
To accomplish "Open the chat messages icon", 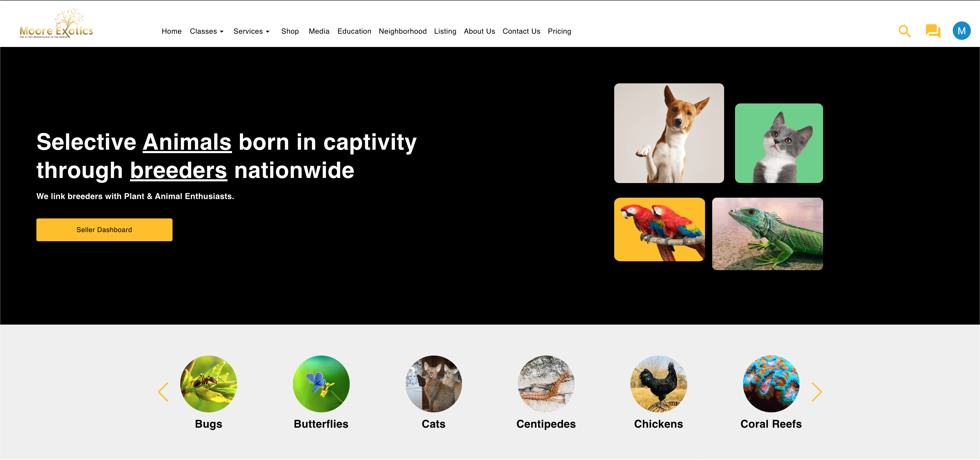I will coord(932,31).
